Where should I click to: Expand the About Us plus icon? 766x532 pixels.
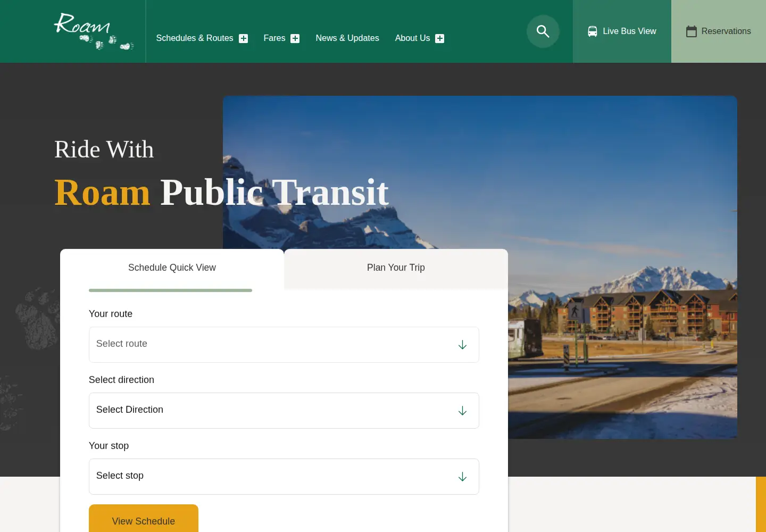[440, 38]
